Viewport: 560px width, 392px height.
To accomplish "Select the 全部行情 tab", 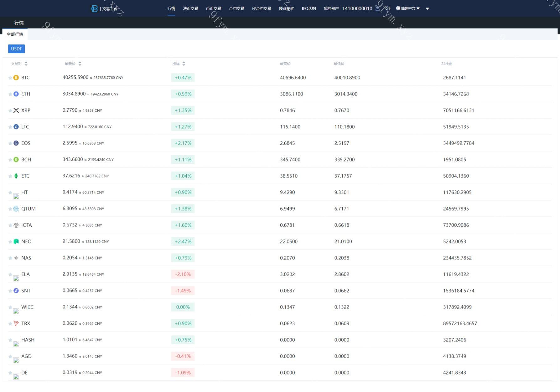I will (x=15, y=34).
